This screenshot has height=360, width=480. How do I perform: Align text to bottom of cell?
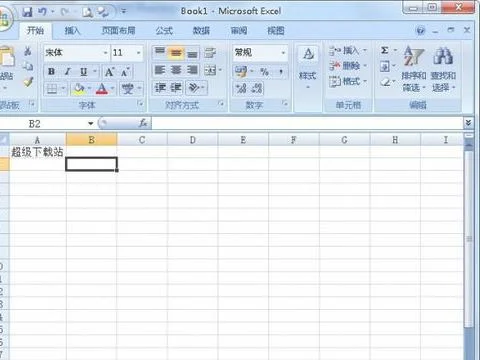pyautogui.click(x=192, y=52)
